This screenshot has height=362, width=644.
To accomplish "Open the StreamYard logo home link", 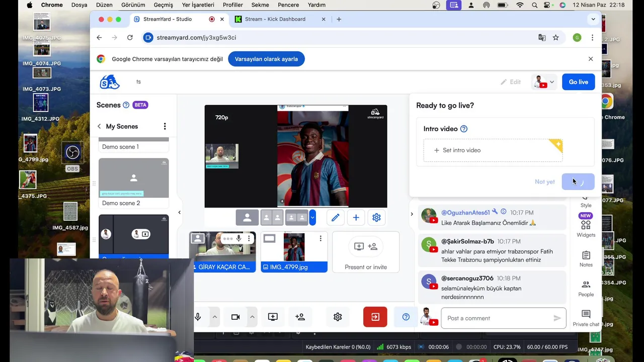I will (110, 82).
